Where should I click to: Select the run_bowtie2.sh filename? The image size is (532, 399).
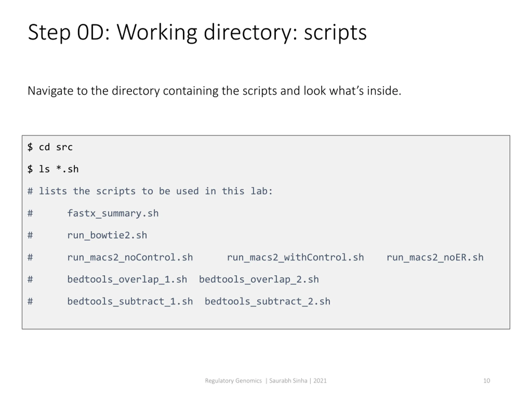pyautogui.click(x=107, y=235)
